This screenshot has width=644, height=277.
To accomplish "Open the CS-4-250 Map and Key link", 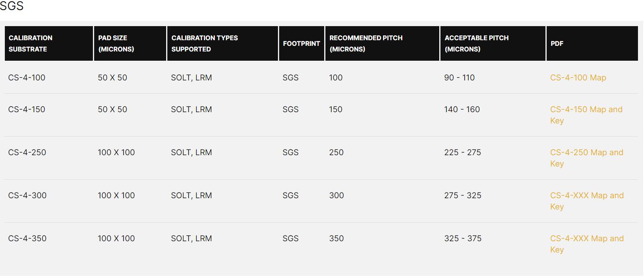I will tap(586, 153).
